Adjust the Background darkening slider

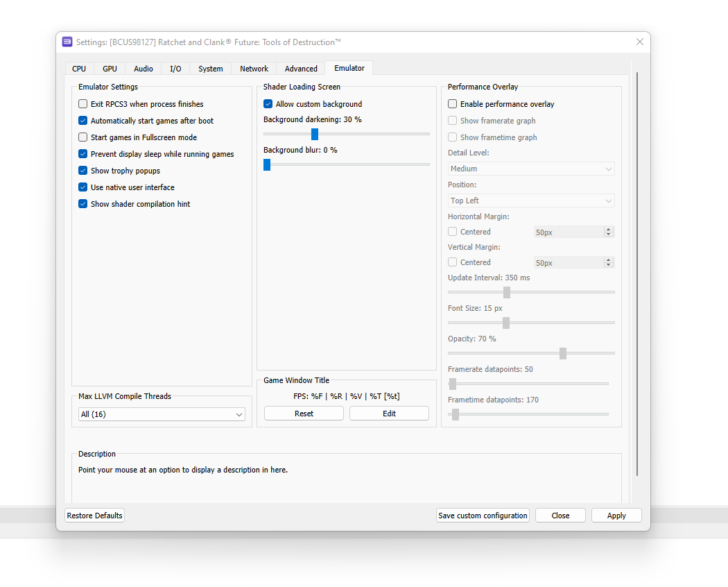314,134
